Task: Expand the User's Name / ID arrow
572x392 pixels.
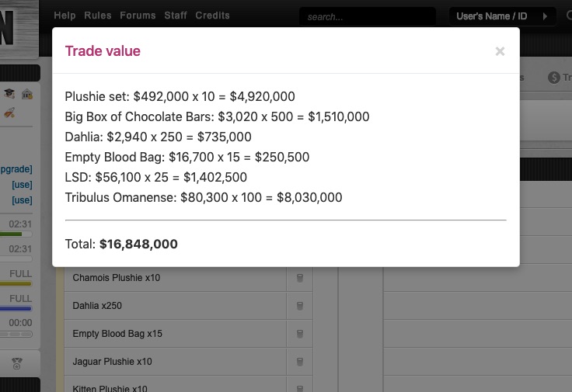Action: pyautogui.click(x=545, y=16)
